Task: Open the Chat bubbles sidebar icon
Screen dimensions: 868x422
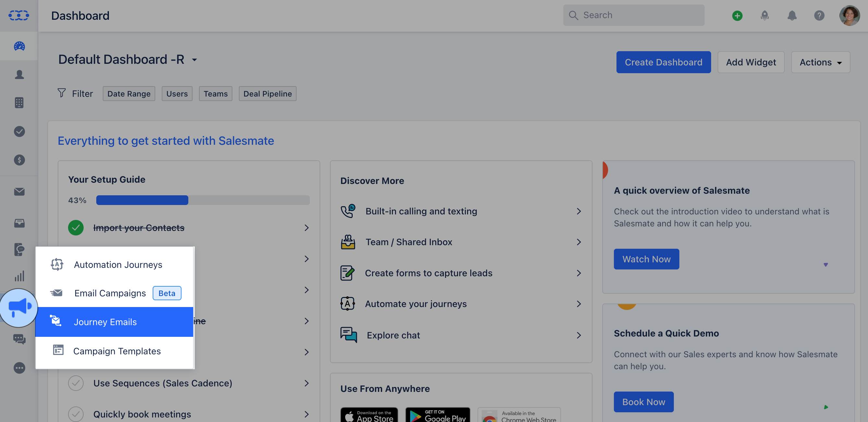Action: click(19, 339)
